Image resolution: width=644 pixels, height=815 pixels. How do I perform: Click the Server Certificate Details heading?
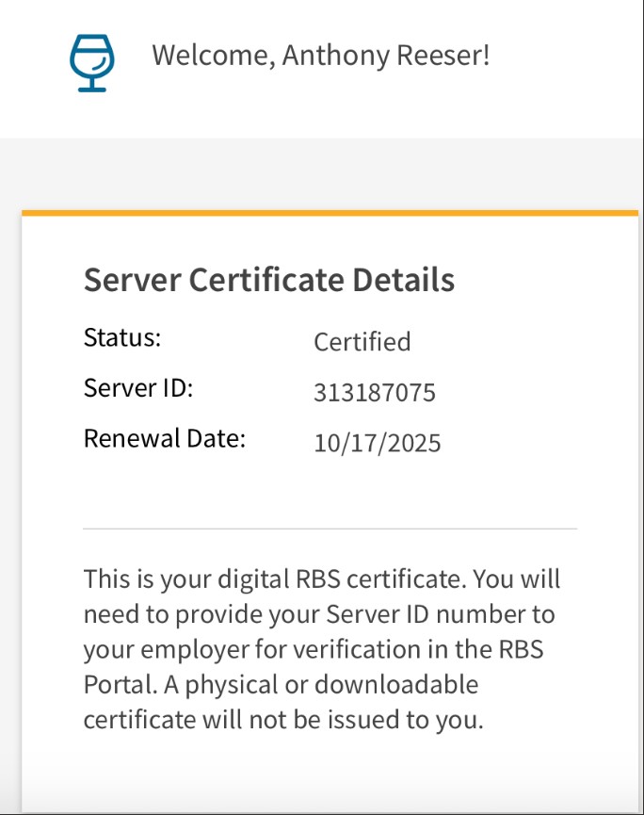coord(269,280)
